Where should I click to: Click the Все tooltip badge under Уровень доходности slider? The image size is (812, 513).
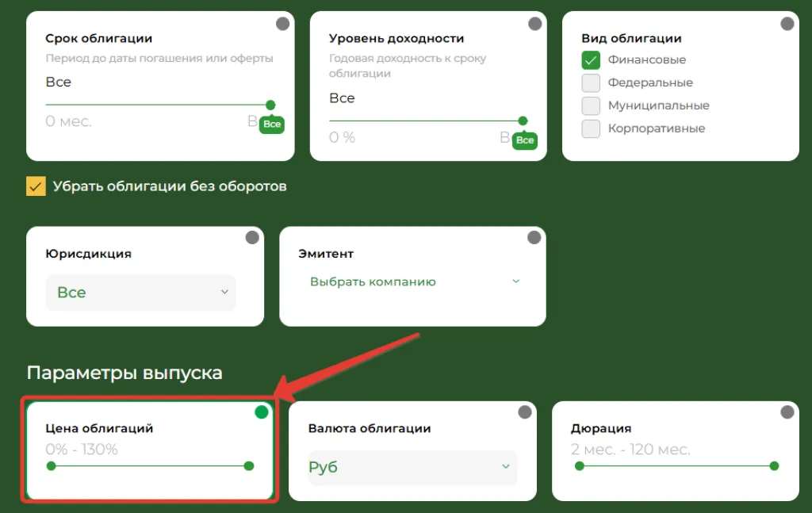[525, 140]
